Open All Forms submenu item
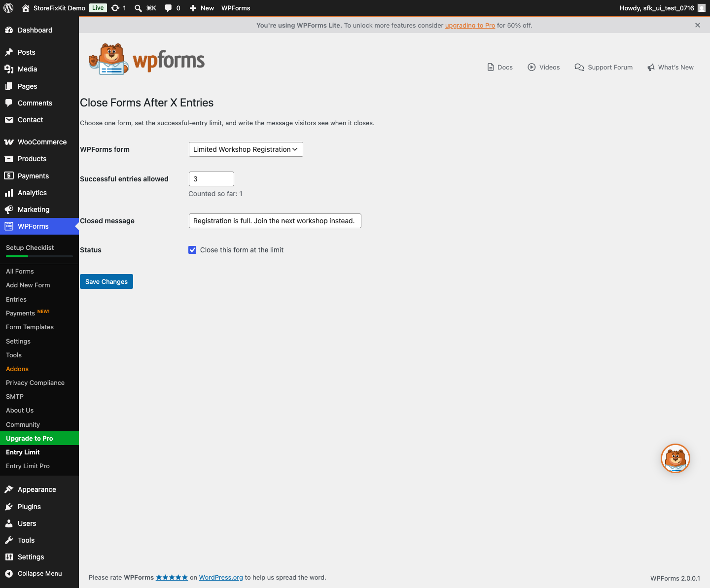The height and width of the screenshot is (588, 710). tap(20, 271)
